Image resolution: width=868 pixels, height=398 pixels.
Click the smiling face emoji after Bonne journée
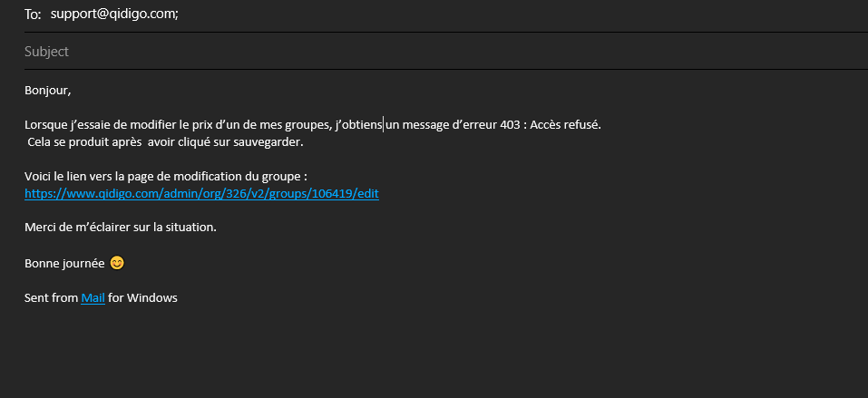click(117, 263)
